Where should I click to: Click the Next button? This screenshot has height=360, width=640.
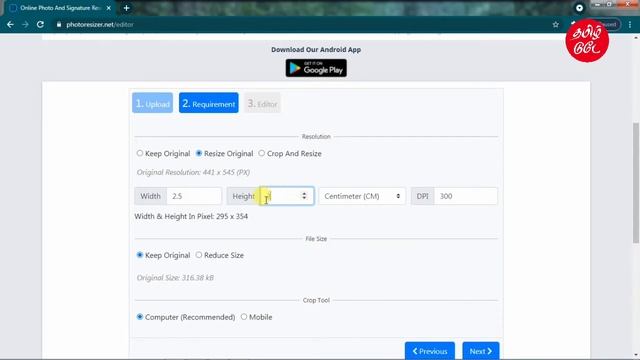coord(481,351)
